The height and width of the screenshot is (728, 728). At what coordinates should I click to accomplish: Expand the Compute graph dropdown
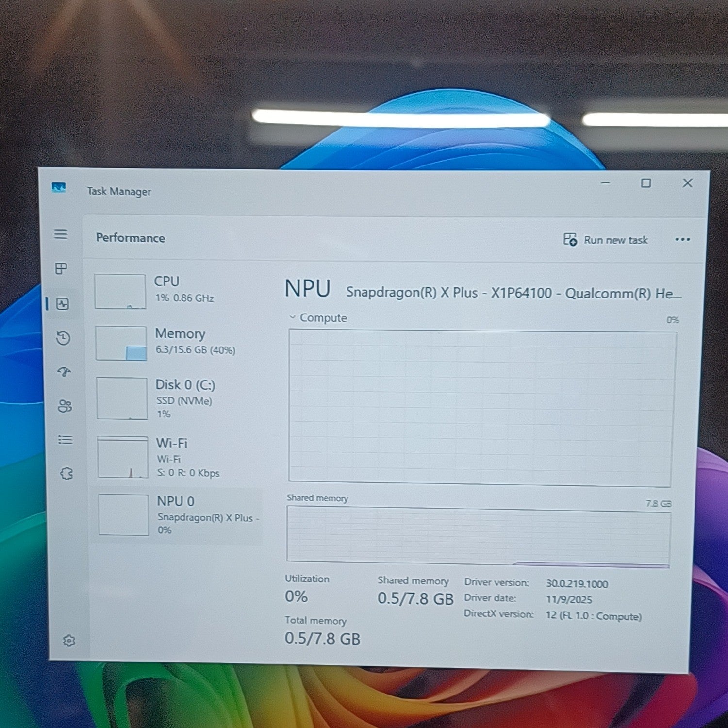pos(292,317)
